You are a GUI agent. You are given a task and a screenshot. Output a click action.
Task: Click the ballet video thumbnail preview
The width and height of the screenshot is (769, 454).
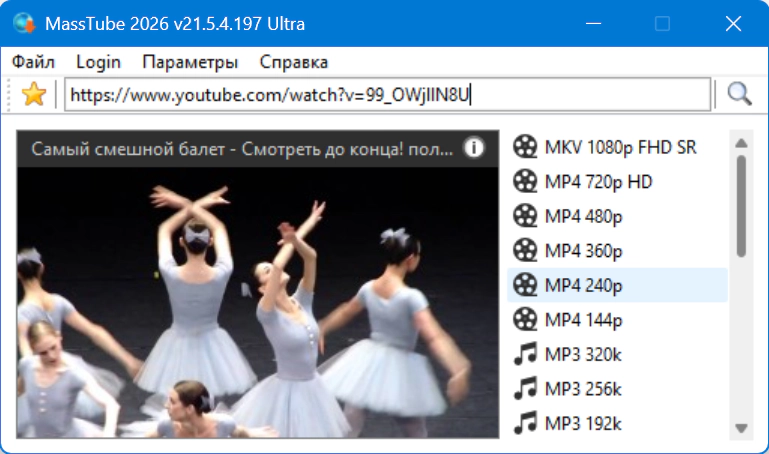pyautogui.click(x=258, y=303)
